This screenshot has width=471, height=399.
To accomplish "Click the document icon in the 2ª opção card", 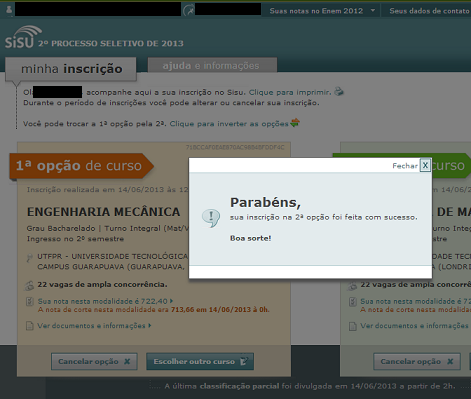I will coord(353,326).
